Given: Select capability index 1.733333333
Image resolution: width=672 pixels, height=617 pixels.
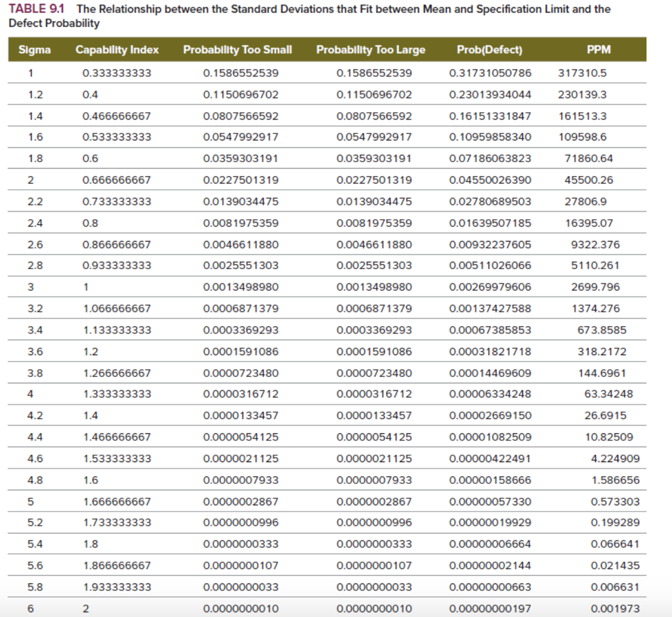Looking at the screenshot, I should [x=117, y=522].
